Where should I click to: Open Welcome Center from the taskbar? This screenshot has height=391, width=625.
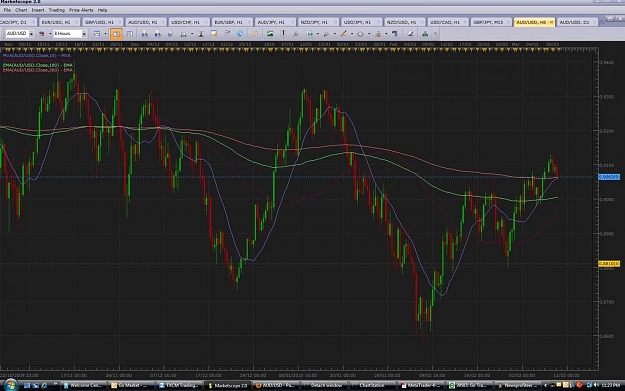click(x=83, y=385)
